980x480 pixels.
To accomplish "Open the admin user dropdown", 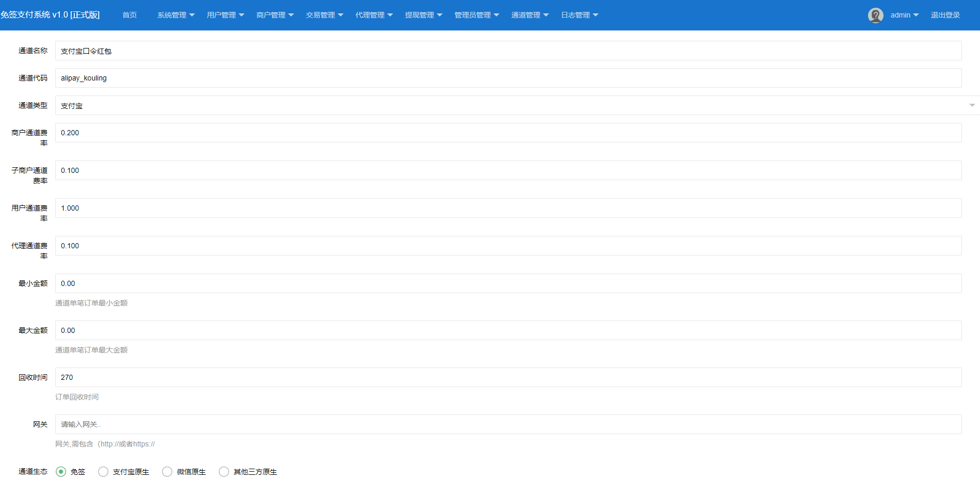I will [x=905, y=15].
